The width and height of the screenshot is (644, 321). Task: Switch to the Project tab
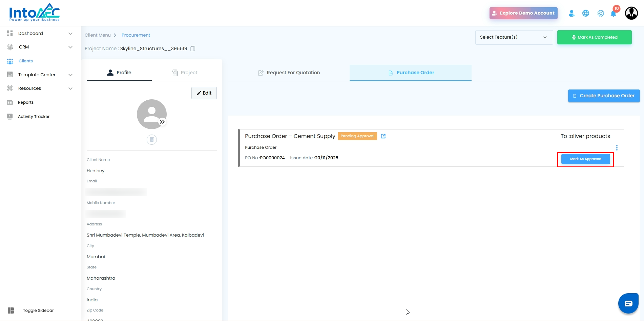pyautogui.click(x=184, y=73)
